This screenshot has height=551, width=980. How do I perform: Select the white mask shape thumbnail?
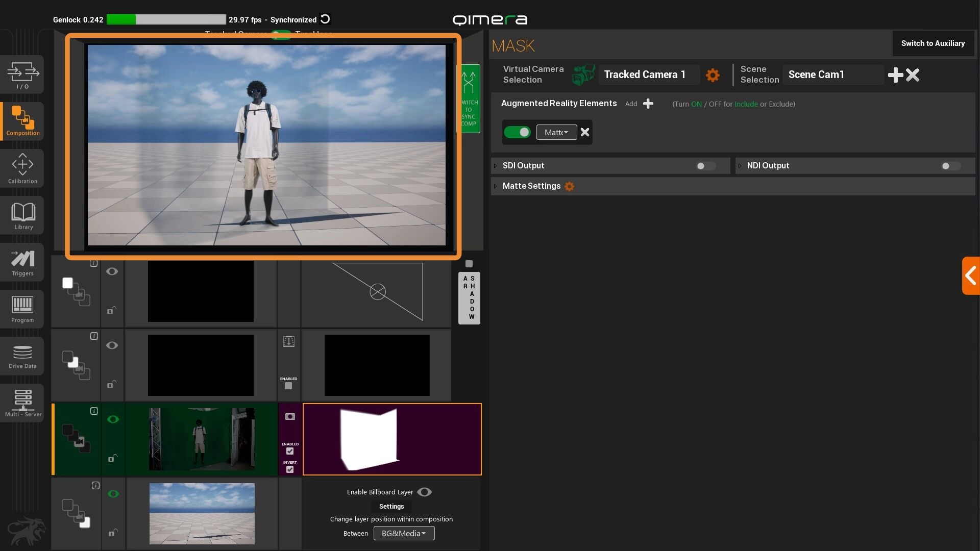pyautogui.click(x=369, y=439)
